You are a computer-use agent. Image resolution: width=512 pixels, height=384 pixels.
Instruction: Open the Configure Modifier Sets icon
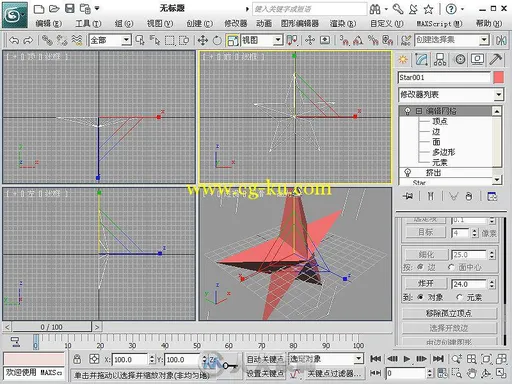pos(492,196)
